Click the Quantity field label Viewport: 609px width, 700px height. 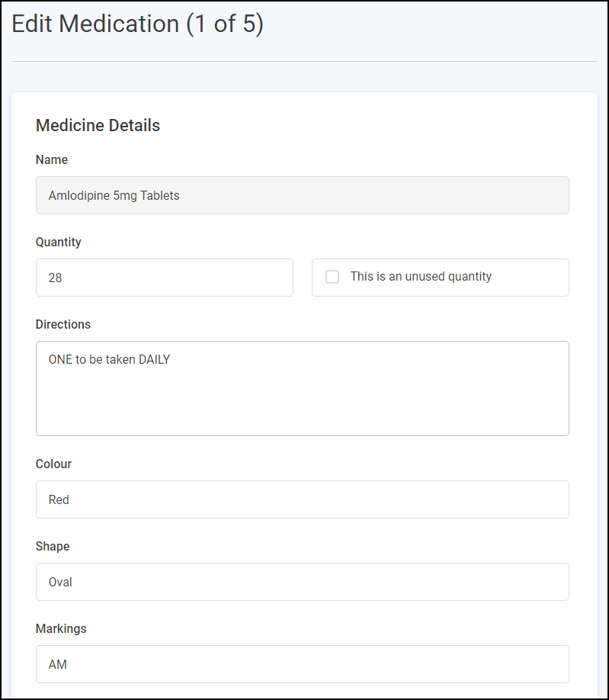pos(58,242)
